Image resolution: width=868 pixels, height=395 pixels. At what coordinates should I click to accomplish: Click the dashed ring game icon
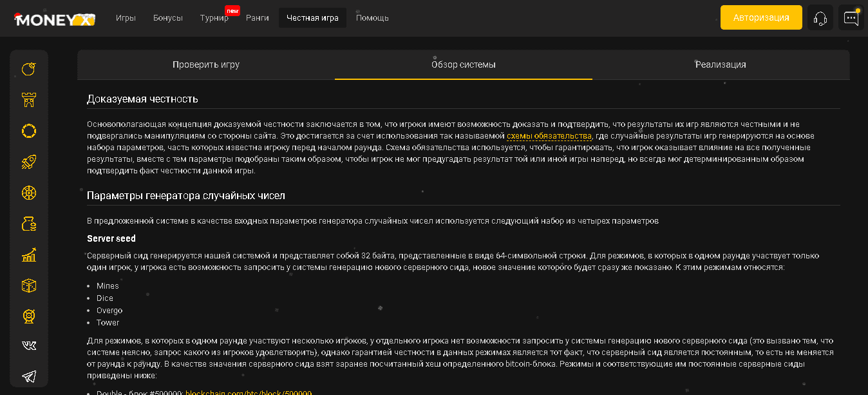(x=29, y=131)
